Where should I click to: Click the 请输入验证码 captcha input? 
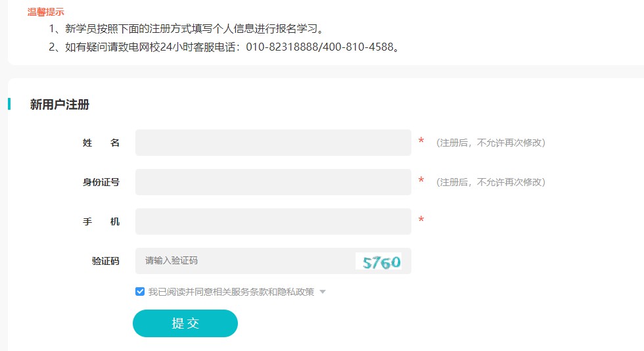[243, 261]
